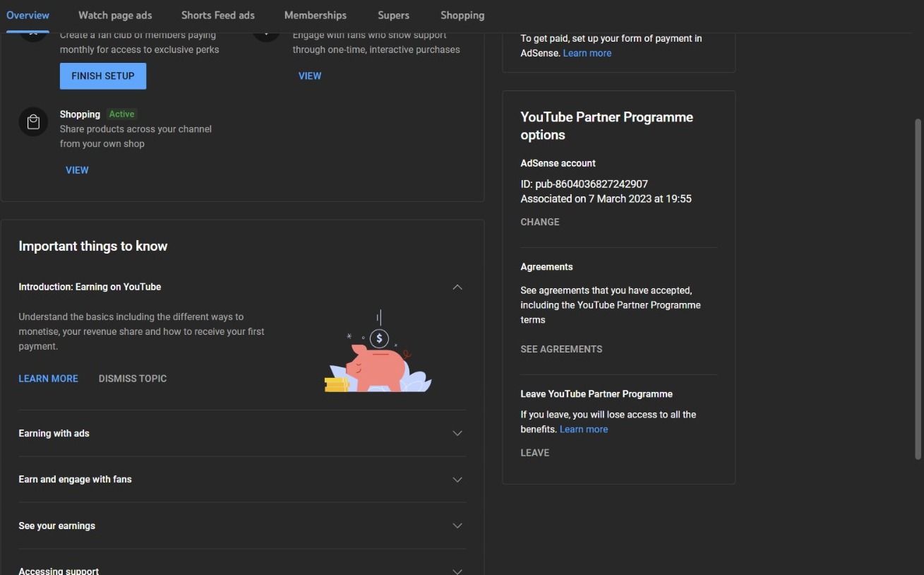Expand Accessing support section
This screenshot has height=575, width=924.
pyautogui.click(x=457, y=571)
